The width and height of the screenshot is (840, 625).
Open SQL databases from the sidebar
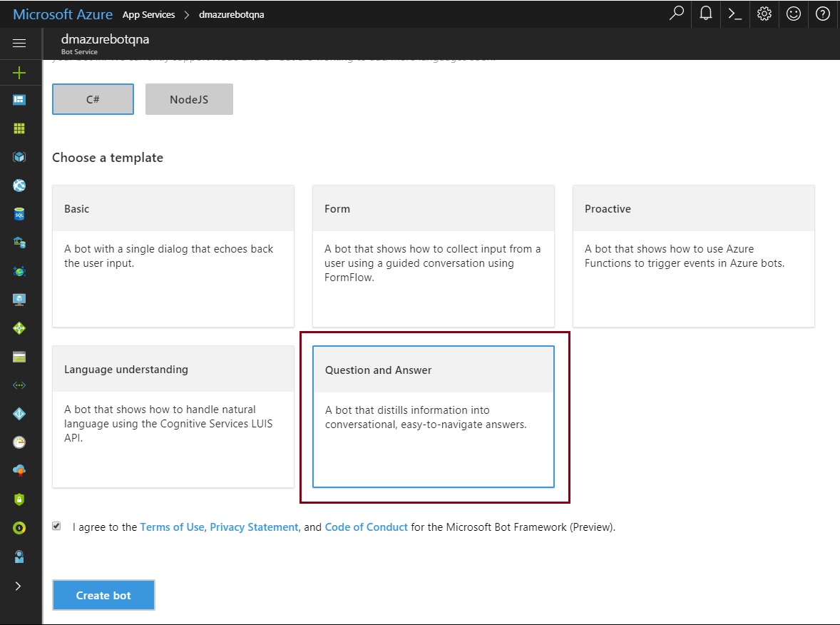[21, 213]
